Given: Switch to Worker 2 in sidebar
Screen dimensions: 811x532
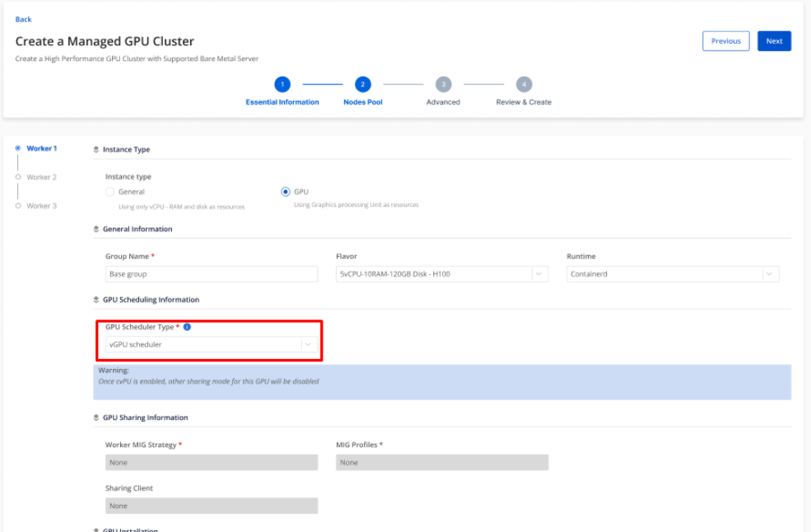Looking at the screenshot, I should coord(41,177).
